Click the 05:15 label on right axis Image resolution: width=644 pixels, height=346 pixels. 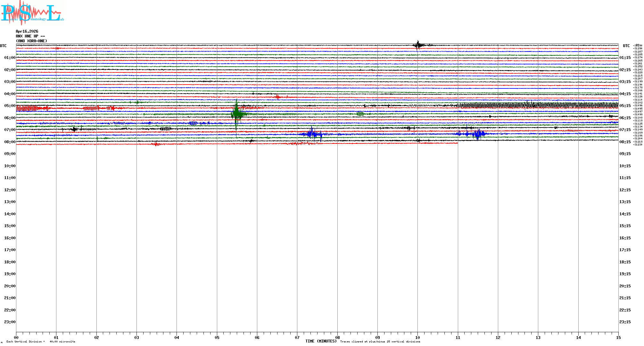625,106
